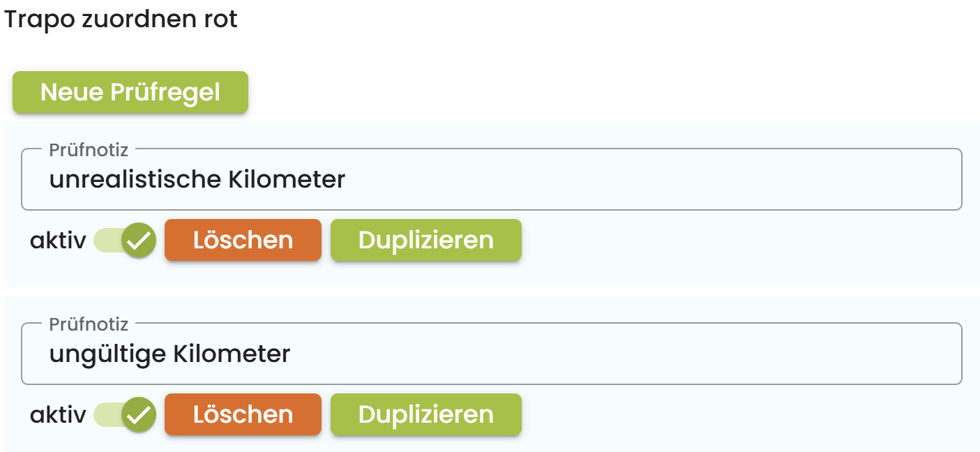The image size is (980, 452).
Task: Select the Trapo zuordnen rot heading
Action: 121,20
